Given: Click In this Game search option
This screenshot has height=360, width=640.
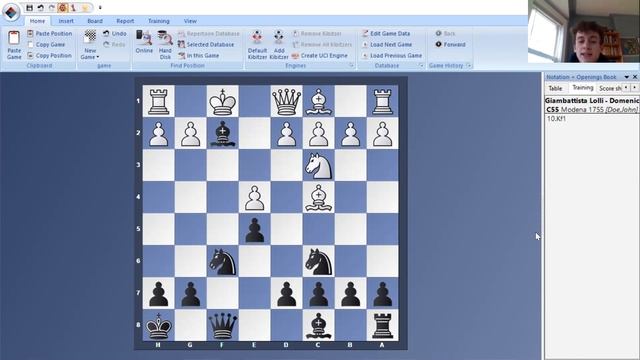Looking at the screenshot, I should pos(199,56).
